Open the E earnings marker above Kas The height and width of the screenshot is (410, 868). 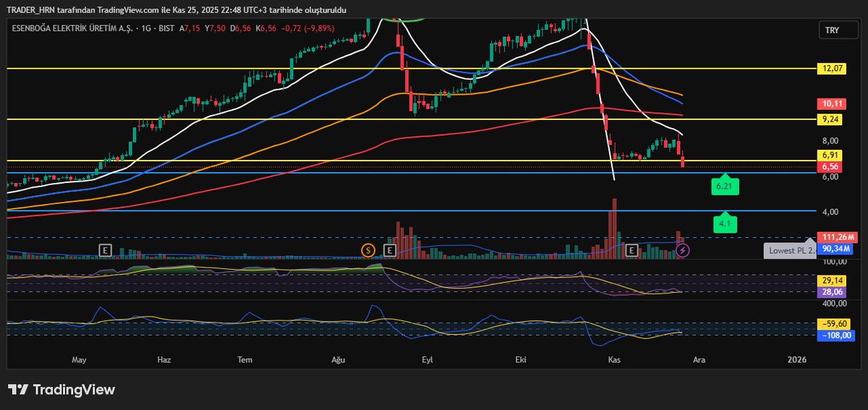(x=631, y=250)
